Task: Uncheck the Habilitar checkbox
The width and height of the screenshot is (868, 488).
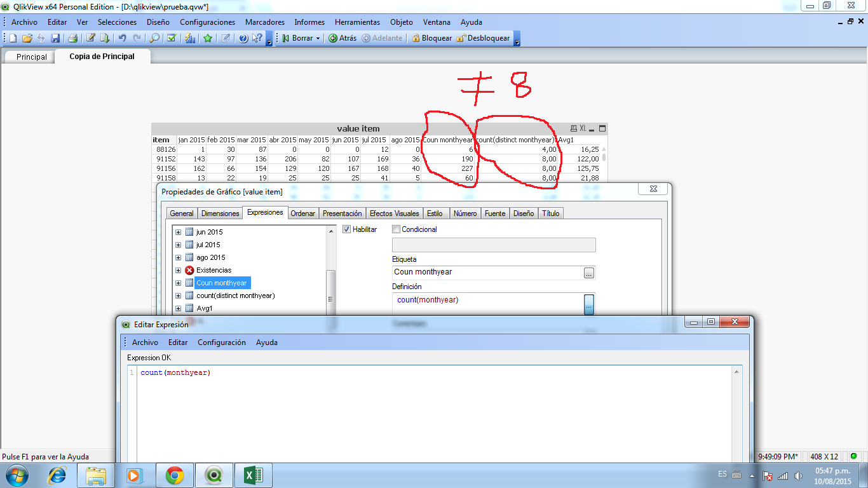Action: pyautogui.click(x=347, y=229)
